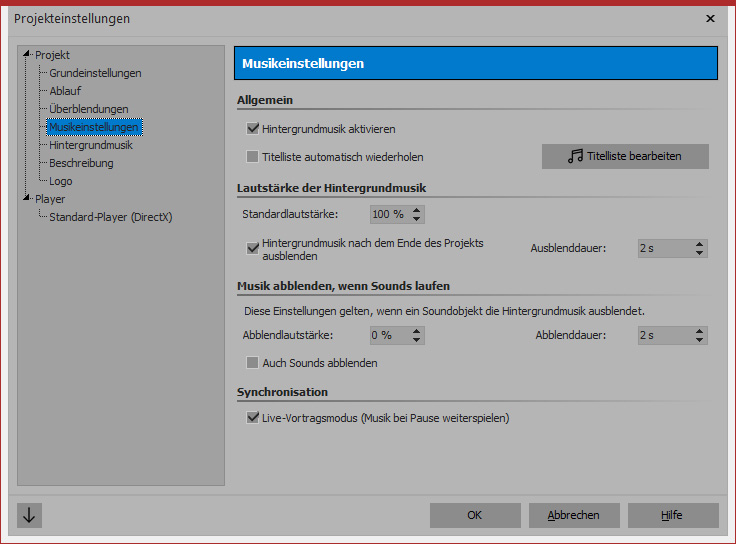Viewport: 736px width, 544px height.
Task: Decrease Abblenddauer with down arrow
Action: tap(699, 339)
